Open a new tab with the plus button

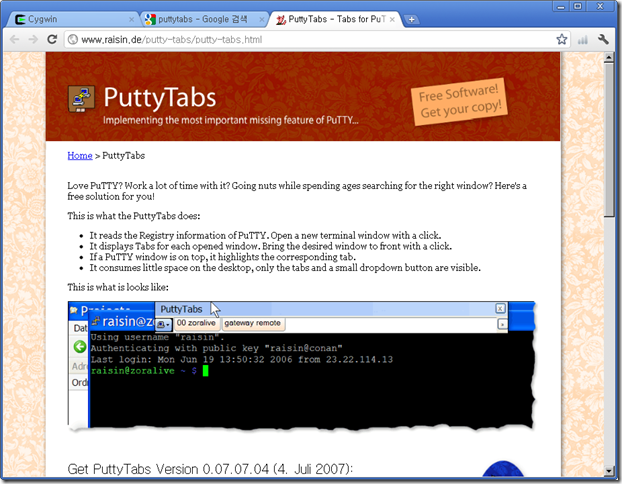tap(411, 19)
